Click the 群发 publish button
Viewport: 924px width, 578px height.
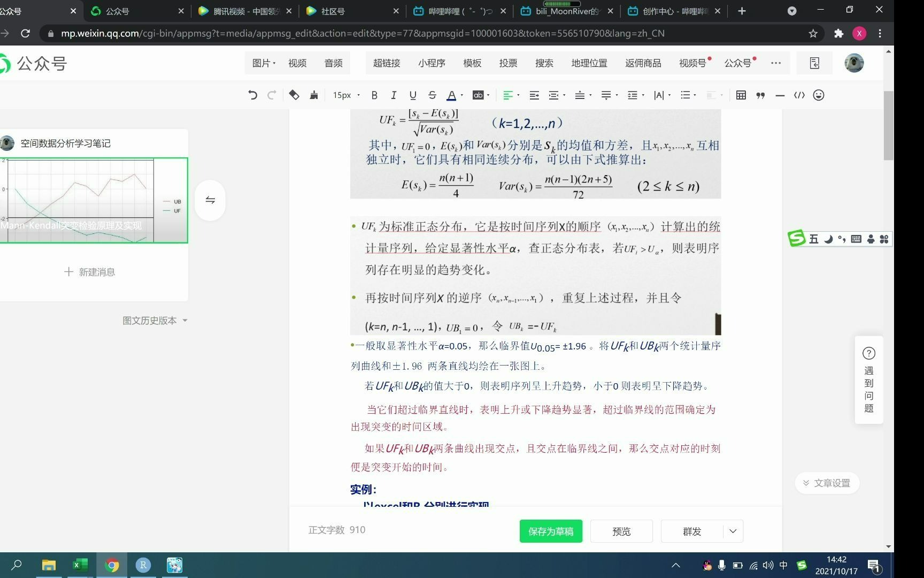click(x=692, y=531)
